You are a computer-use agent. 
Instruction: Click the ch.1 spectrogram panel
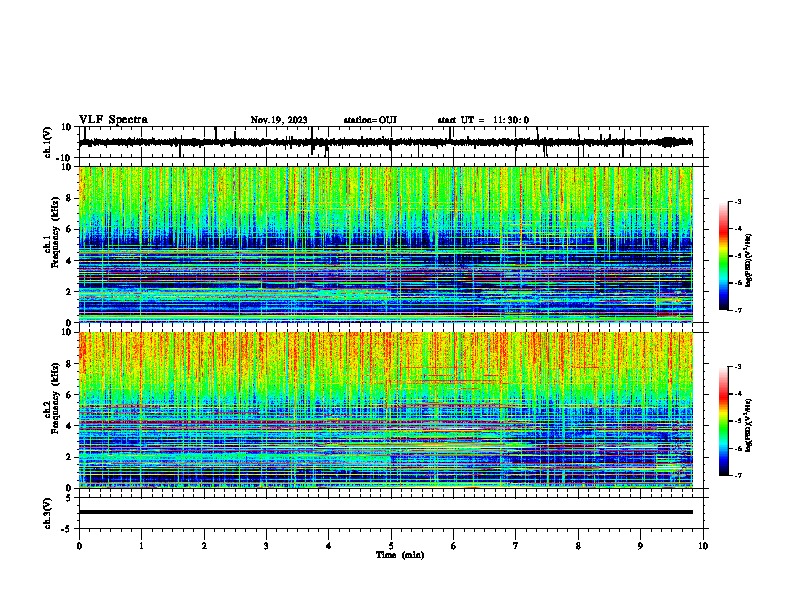[x=386, y=244]
